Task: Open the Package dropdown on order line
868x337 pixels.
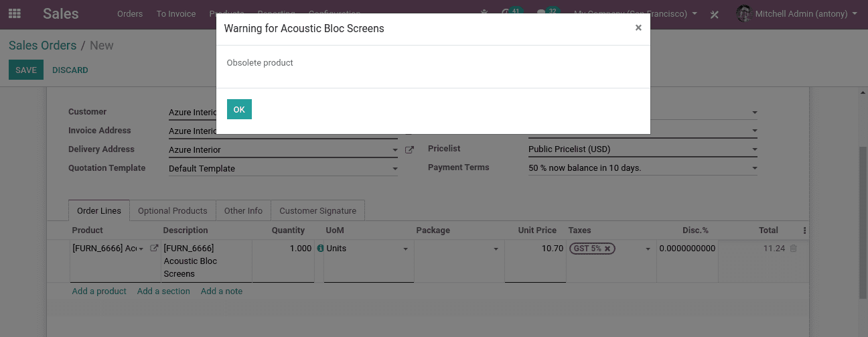Action: click(496, 249)
